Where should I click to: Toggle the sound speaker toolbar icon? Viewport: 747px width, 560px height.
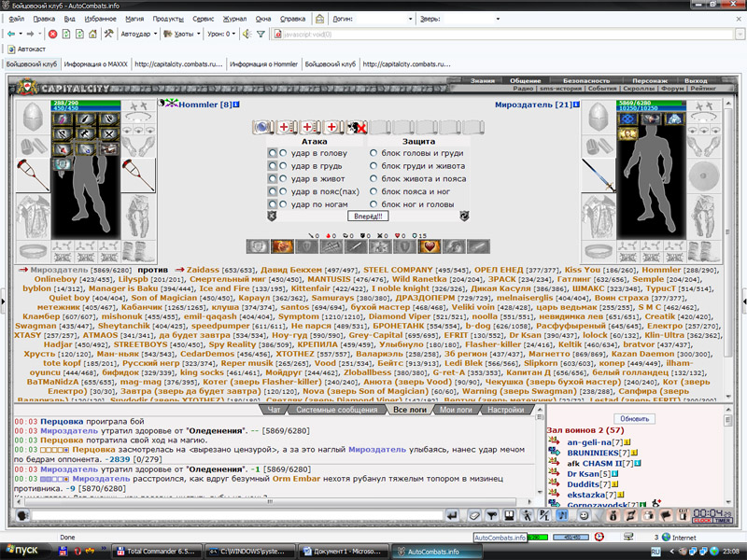pyautogui.click(x=247, y=34)
